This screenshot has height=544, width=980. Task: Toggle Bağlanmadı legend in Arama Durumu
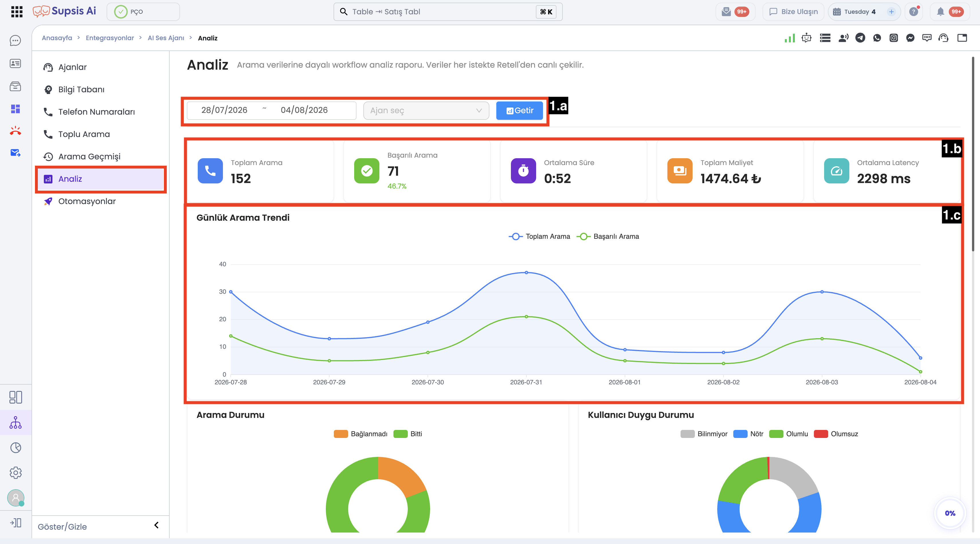click(360, 434)
